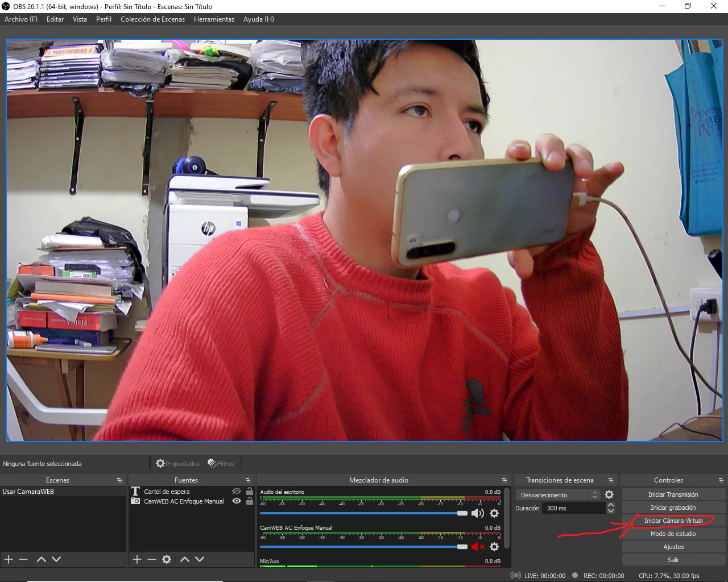The width and height of the screenshot is (728, 582).
Task: Open source properties gear in Fuentes toolbar
Action: 167,559
